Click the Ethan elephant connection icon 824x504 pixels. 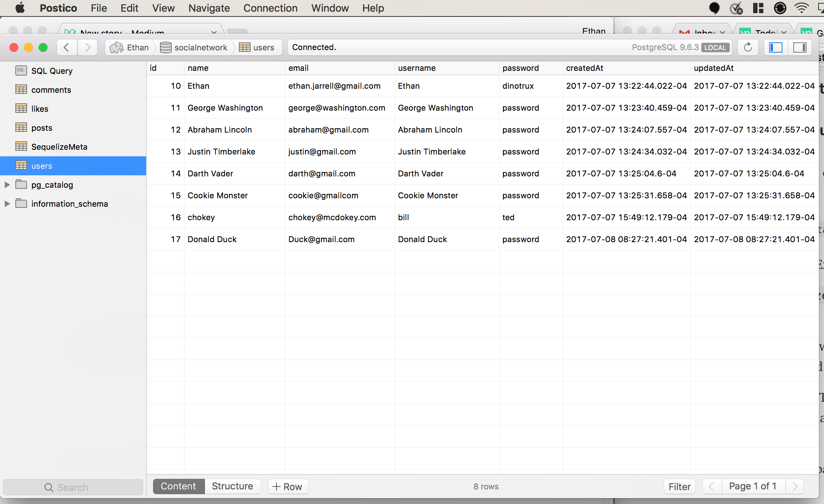click(x=117, y=47)
